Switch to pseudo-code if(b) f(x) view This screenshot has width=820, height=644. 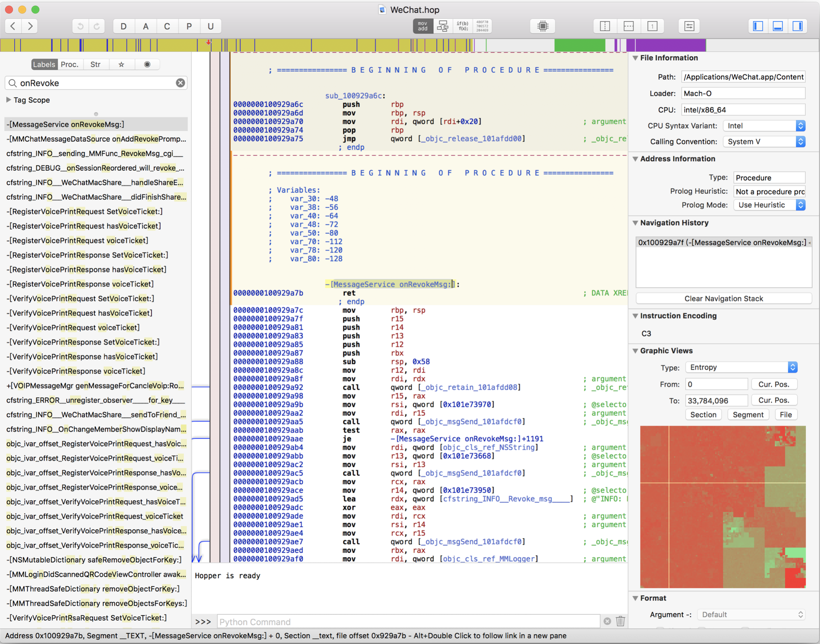(462, 26)
